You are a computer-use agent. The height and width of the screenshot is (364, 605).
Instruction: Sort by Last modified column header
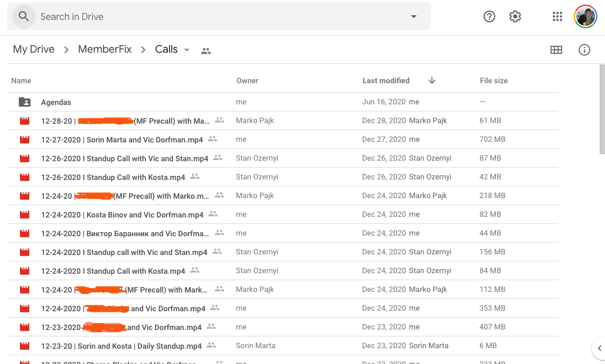click(386, 80)
